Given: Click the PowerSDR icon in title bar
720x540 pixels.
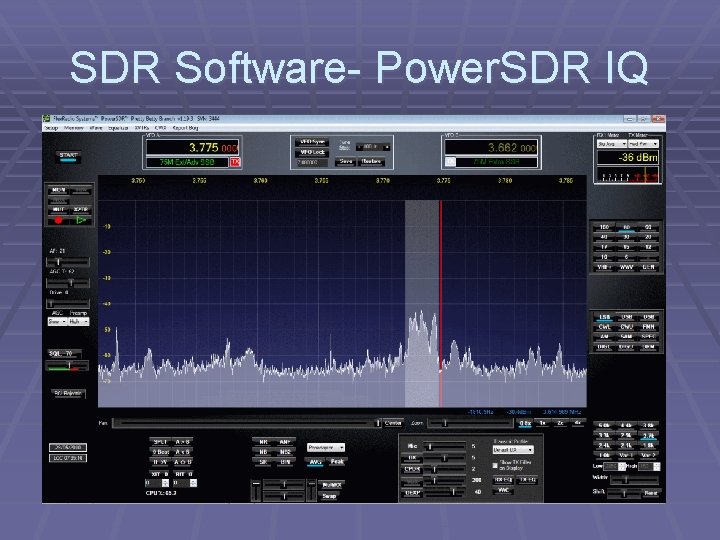Looking at the screenshot, I should [x=47, y=118].
